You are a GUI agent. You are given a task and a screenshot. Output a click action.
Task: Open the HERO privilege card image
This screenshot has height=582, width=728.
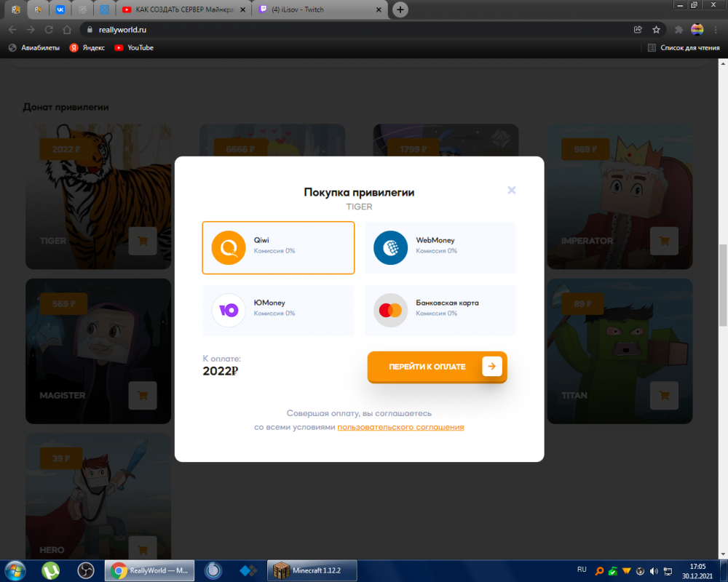click(98, 497)
